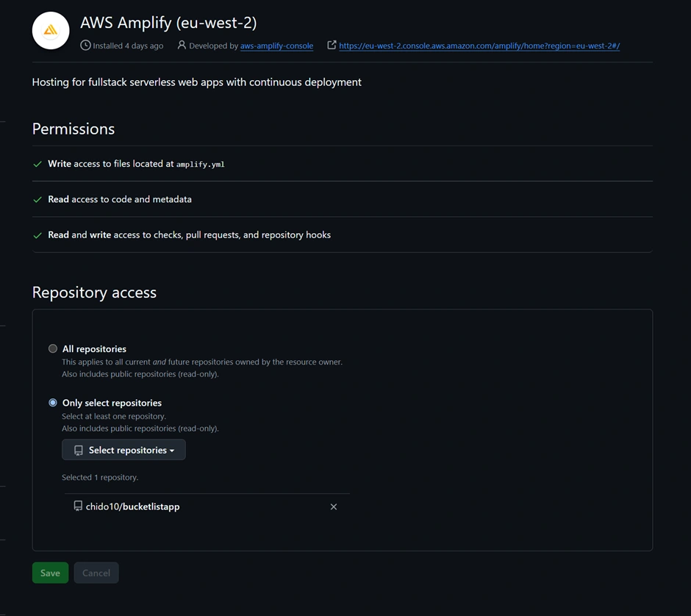Remove chido10/bucketlistapp from selected repositories
The image size is (691, 616).
pos(334,506)
